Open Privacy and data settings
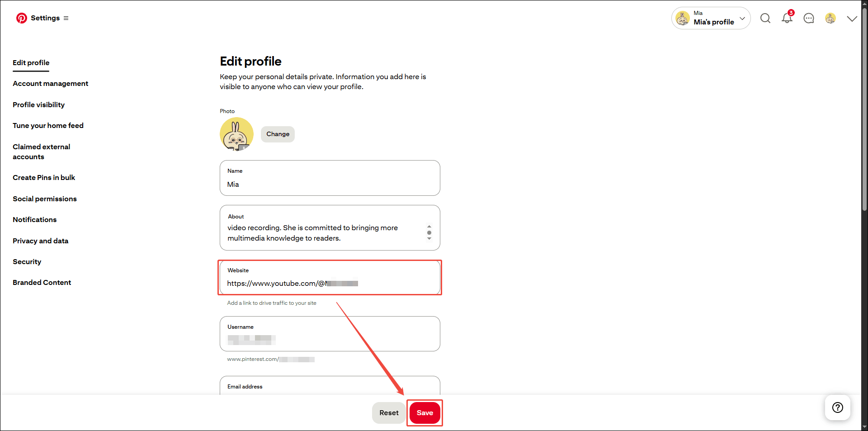 click(40, 241)
